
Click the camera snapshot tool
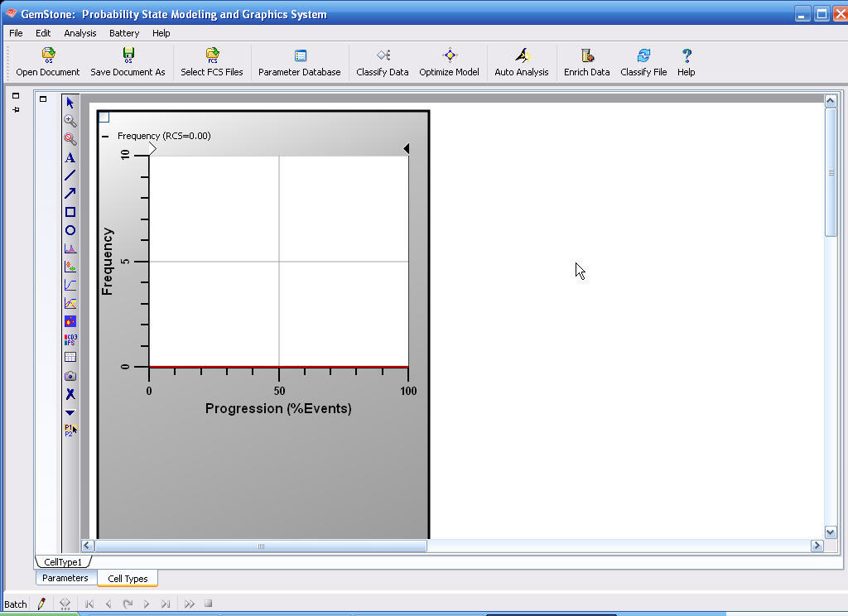click(70, 376)
